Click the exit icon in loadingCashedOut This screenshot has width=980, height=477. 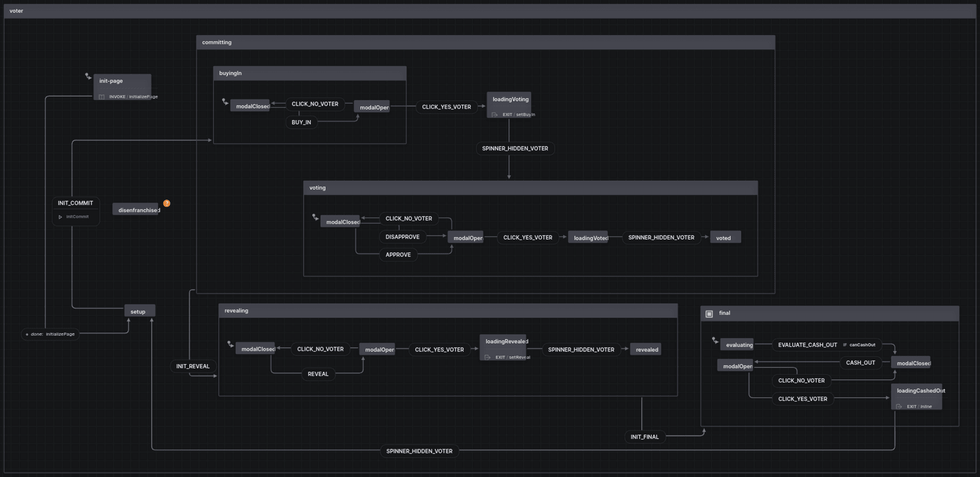[x=899, y=407]
